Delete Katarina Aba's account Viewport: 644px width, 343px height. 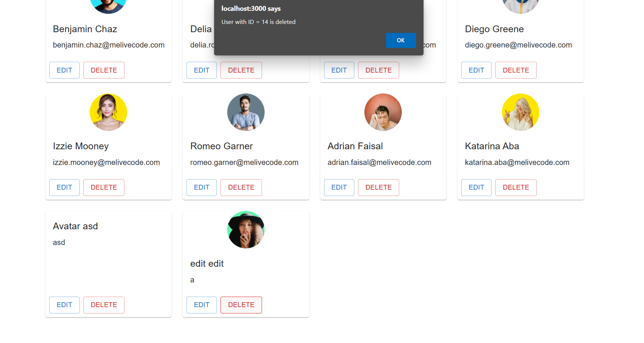[x=516, y=187]
